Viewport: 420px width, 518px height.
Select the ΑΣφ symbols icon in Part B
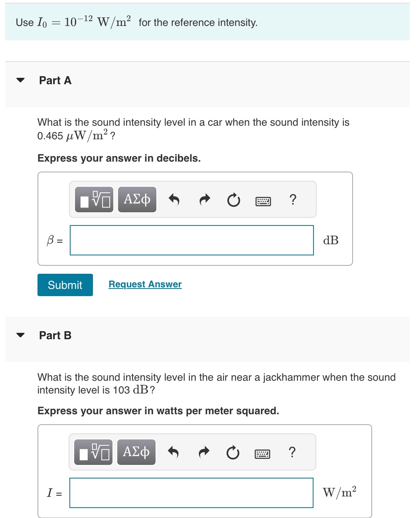(x=136, y=452)
